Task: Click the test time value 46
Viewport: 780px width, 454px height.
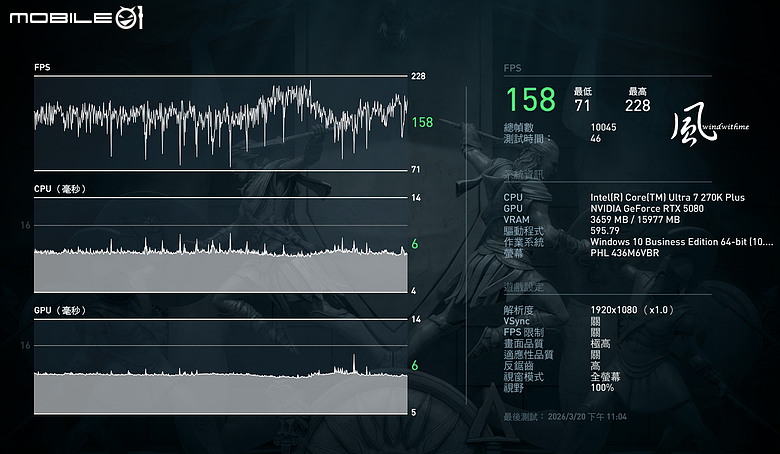Action: [x=595, y=139]
